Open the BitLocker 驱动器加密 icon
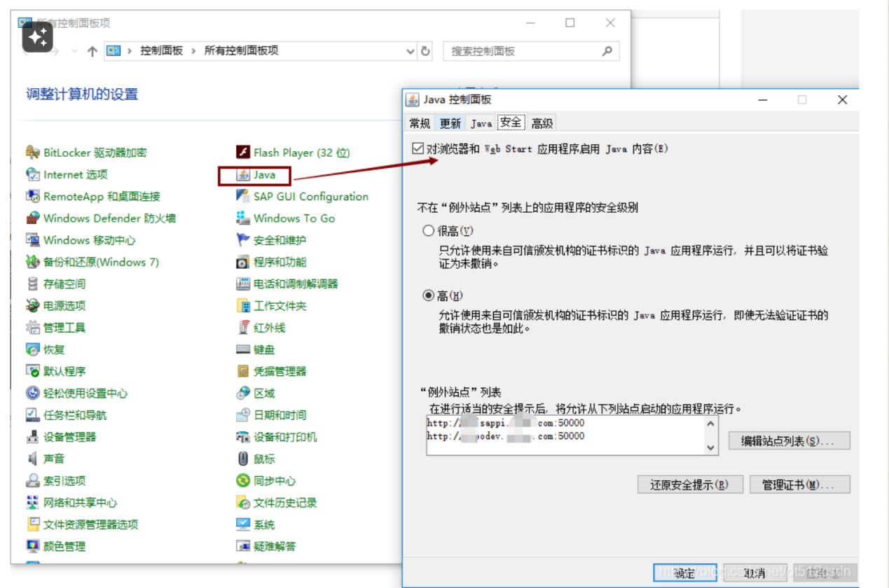The image size is (889, 588). point(32,153)
